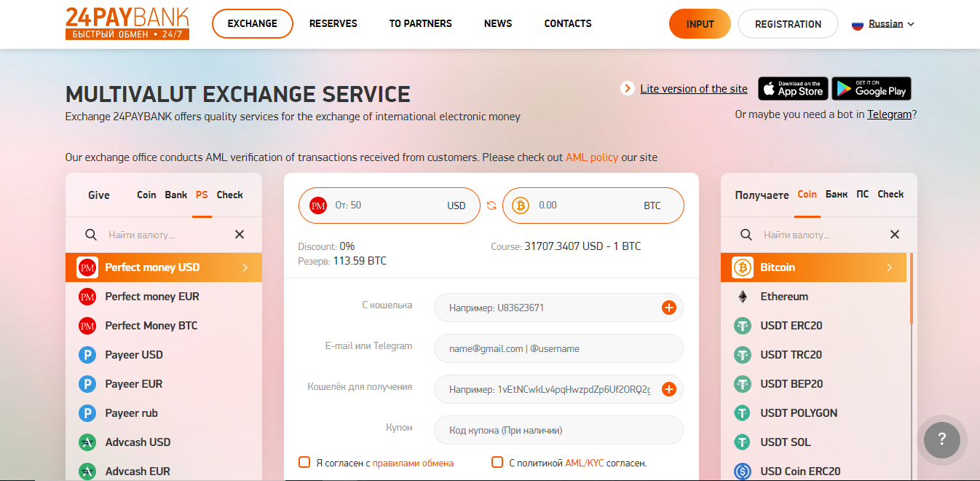Click the plus icon in the С кошелька field
980x481 pixels.
tap(669, 308)
